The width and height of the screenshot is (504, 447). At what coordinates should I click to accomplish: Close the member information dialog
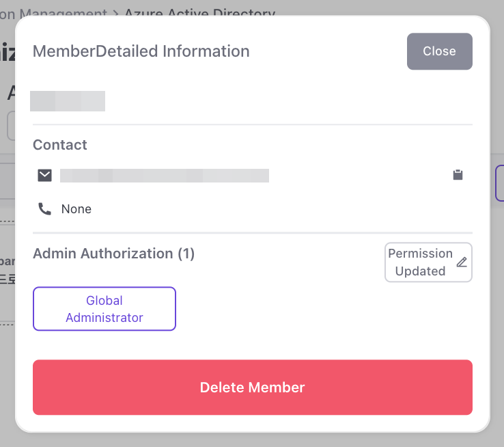pyautogui.click(x=439, y=51)
